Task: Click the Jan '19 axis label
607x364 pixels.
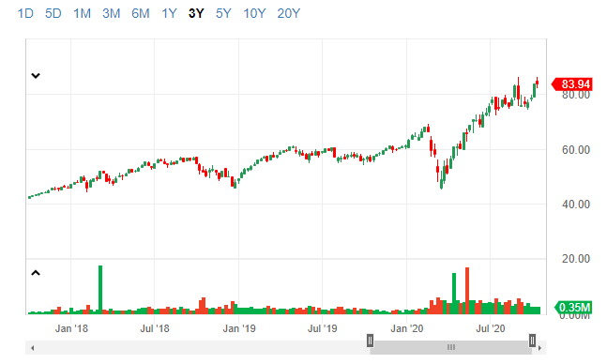Action: click(239, 328)
